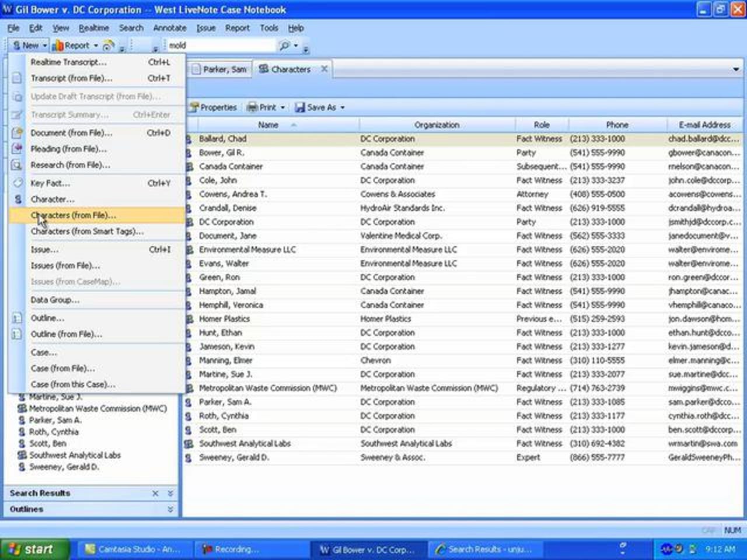Close the Characters tab
The image size is (747, 560).
pos(324,69)
